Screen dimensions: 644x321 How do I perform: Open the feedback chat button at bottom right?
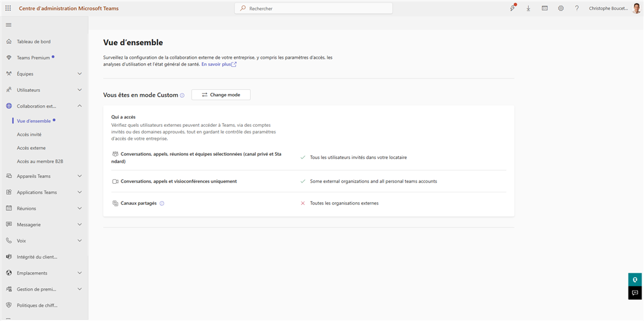[x=635, y=293]
